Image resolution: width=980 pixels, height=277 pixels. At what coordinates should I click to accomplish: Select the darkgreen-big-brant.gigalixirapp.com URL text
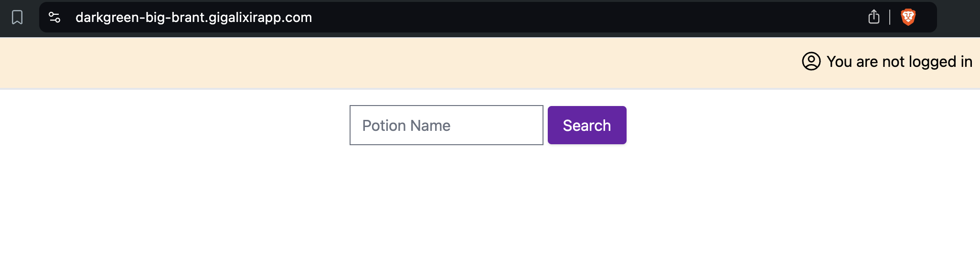193,17
